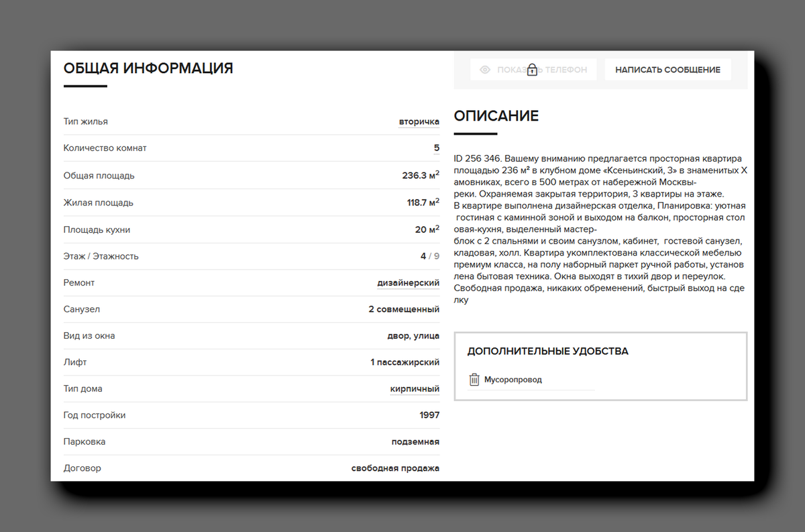Image resolution: width=805 pixels, height=532 pixels.
Task: Click the floor number 4 link
Action: coord(423,256)
